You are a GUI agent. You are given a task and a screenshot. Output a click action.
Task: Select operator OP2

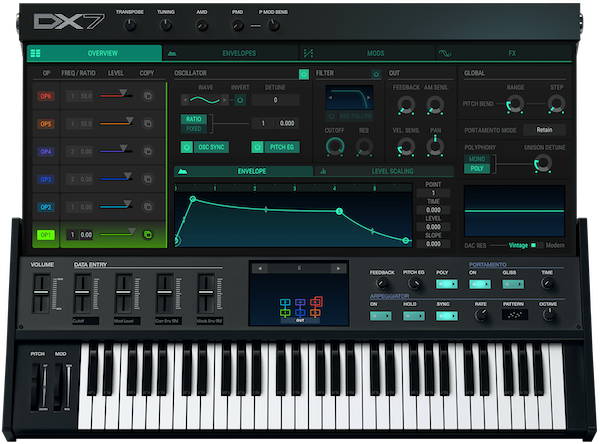coord(46,207)
